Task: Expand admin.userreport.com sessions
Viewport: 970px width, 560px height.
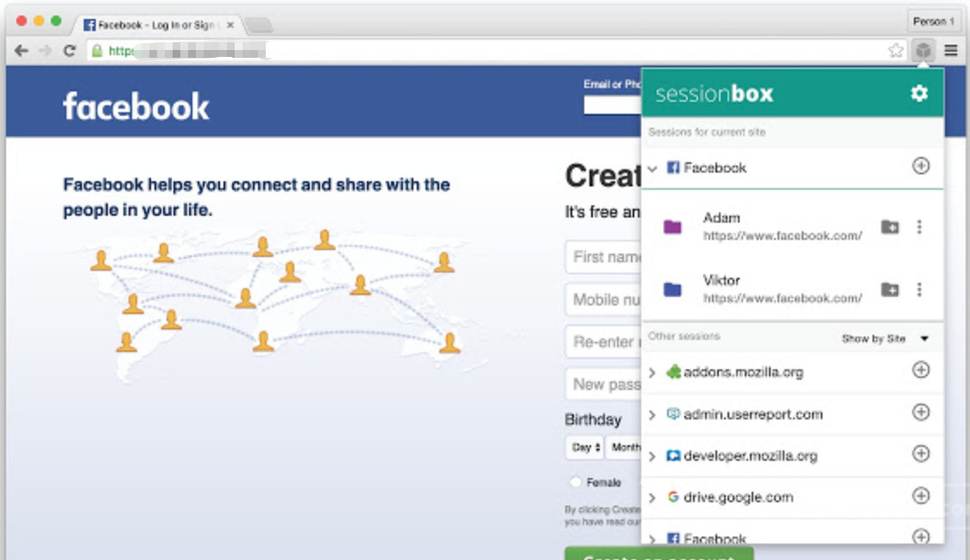Action: (x=652, y=414)
